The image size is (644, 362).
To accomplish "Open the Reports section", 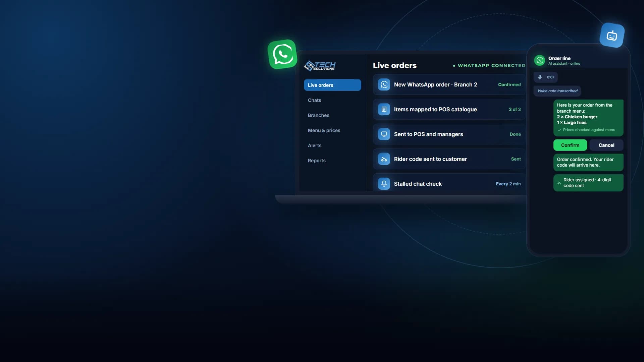I will (317, 161).
